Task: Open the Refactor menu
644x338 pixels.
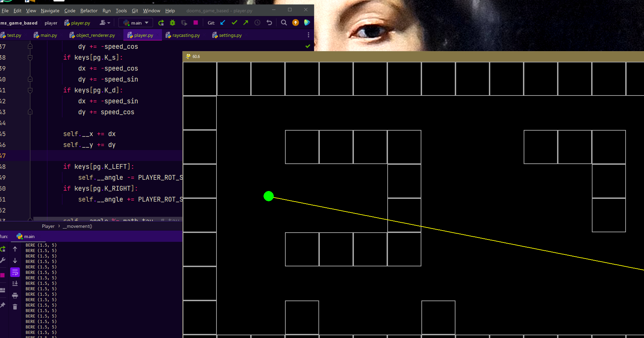Action: 89,11
